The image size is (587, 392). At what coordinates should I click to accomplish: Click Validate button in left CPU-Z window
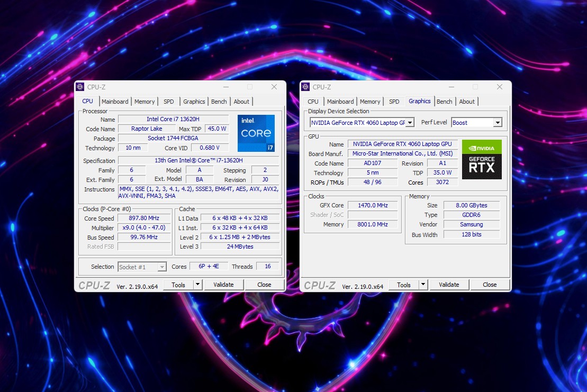(x=223, y=285)
